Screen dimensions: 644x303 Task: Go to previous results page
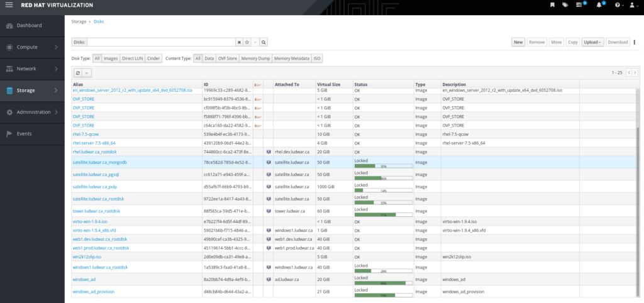(628, 73)
